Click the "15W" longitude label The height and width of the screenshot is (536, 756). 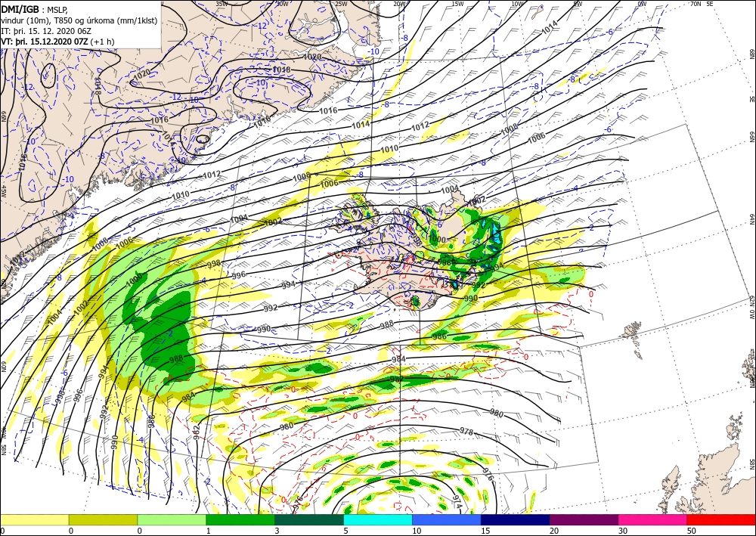pos(458,4)
